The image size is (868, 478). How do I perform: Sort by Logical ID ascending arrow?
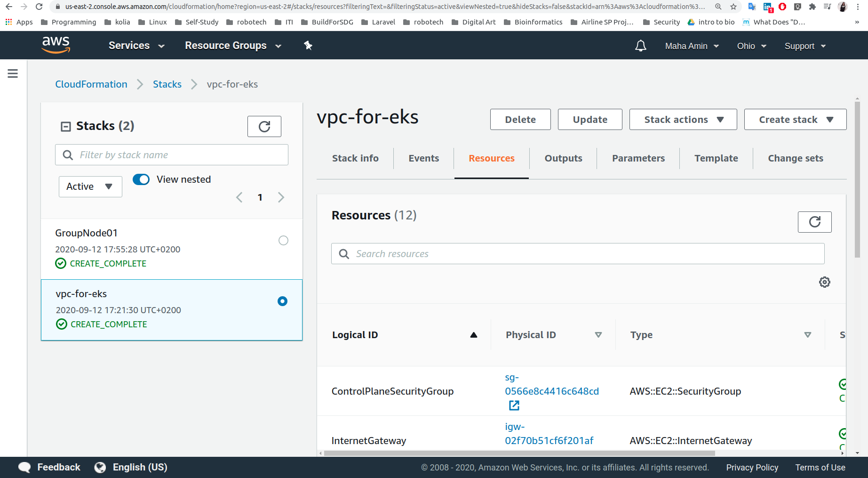(474, 335)
